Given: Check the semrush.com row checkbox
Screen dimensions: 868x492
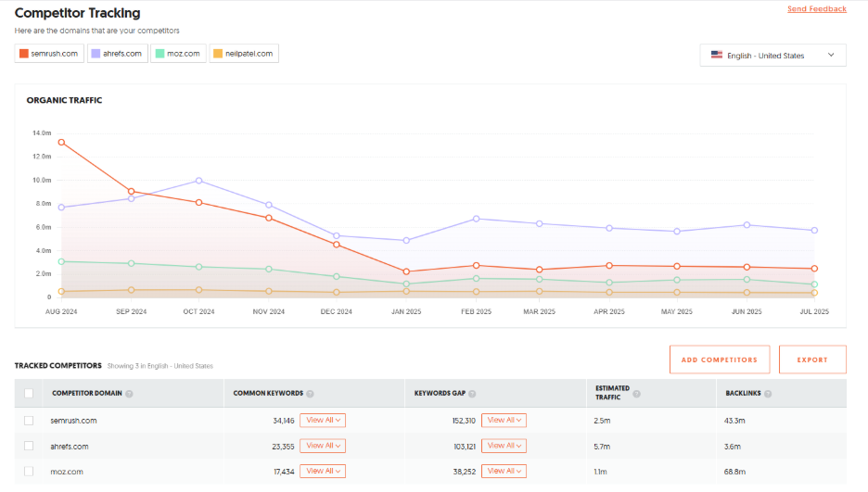Looking at the screenshot, I should (29, 421).
